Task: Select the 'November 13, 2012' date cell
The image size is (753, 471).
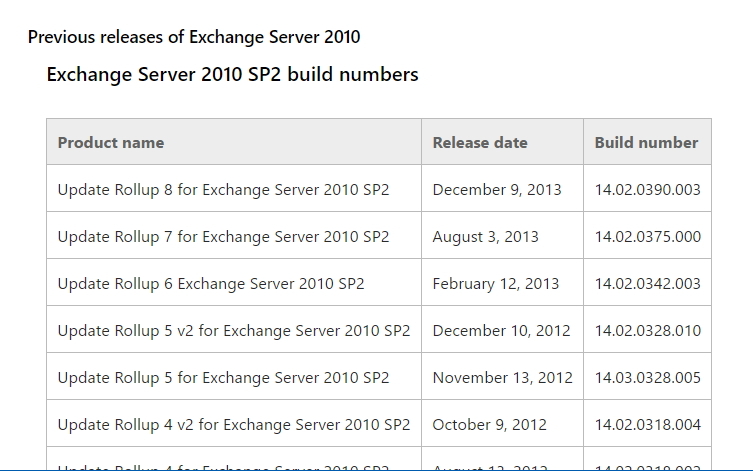Action: click(502, 377)
